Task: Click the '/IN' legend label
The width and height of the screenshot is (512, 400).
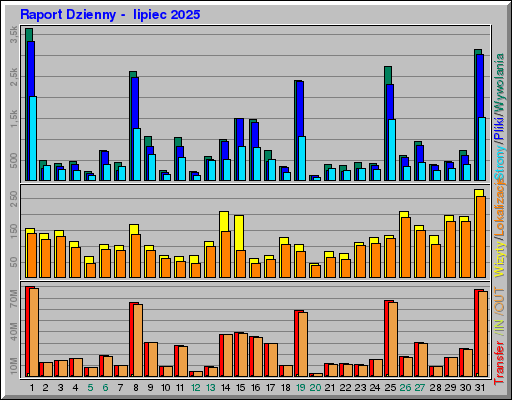Action: coord(499,327)
